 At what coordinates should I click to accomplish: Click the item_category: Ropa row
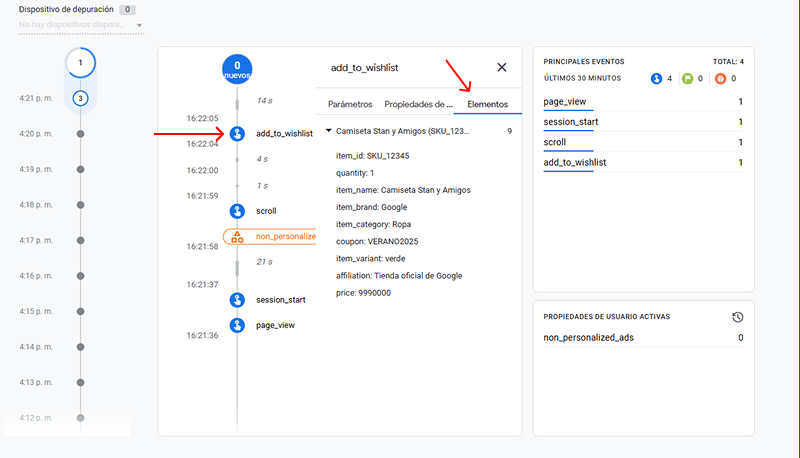coord(373,224)
